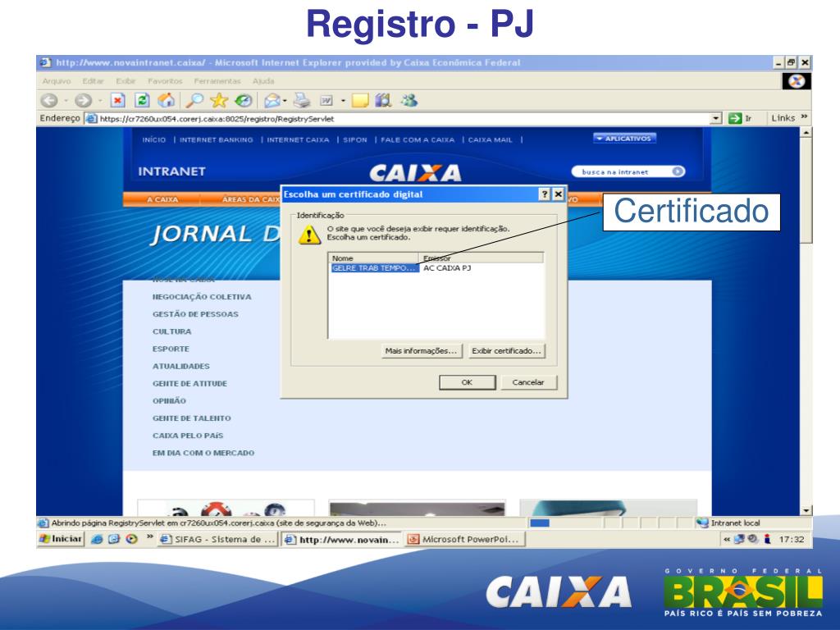Image resolution: width=840 pixels, height=630 pixels.
Task: Open the Ferramentas menu
Action: tap(217, 81)
